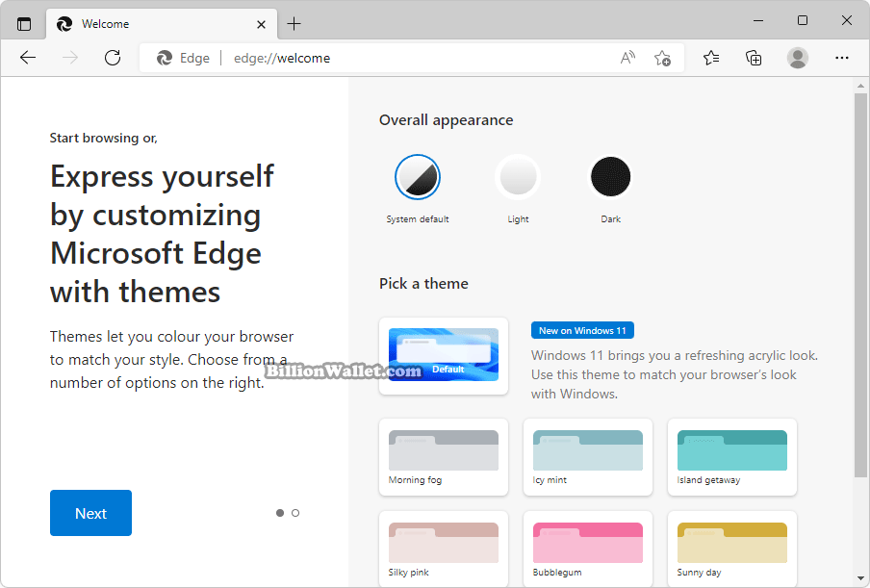Pick the Sunny day theme
This screenshot has width=870, height=588.
[x=731, y=550]
